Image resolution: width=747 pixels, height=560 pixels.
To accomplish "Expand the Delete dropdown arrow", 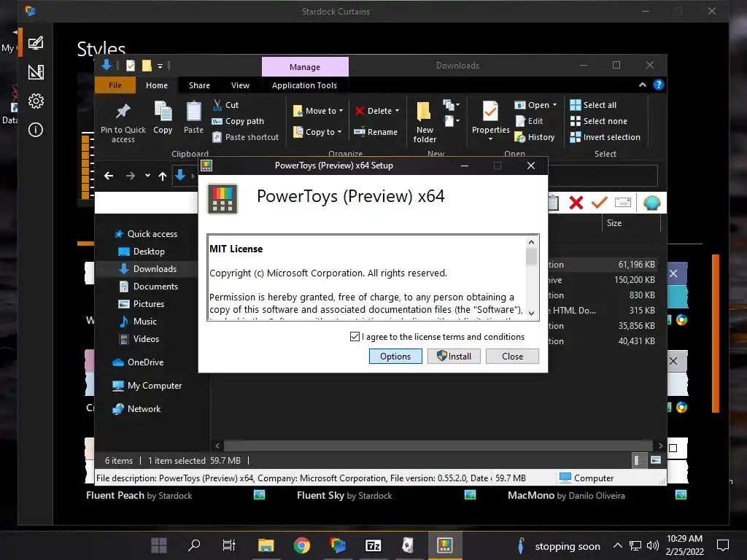I will [397, 111].
